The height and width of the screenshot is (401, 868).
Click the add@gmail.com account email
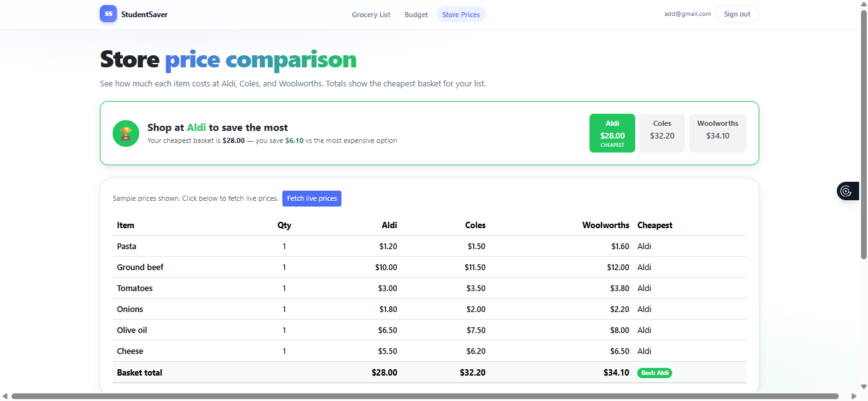[687, 14]
